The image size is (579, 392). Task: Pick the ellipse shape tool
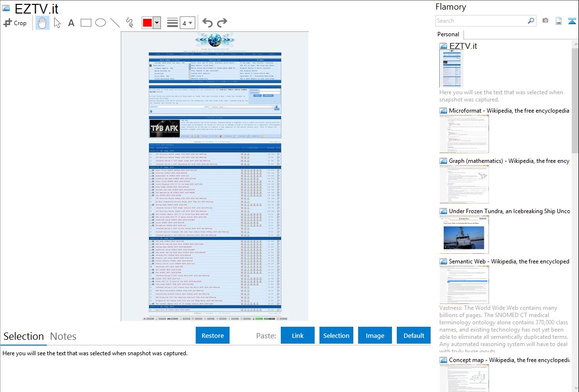click(x=100, y=23)
